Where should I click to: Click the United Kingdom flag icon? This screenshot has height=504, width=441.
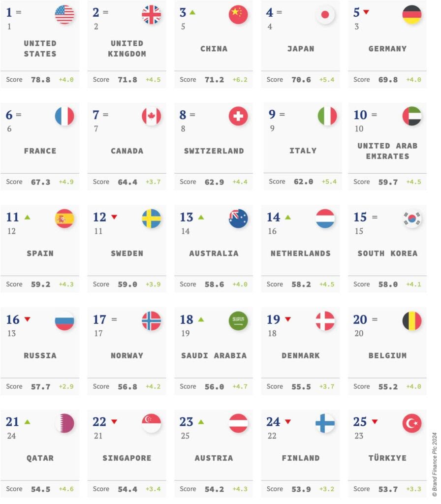pyautogui.click(x=151, y=15)
